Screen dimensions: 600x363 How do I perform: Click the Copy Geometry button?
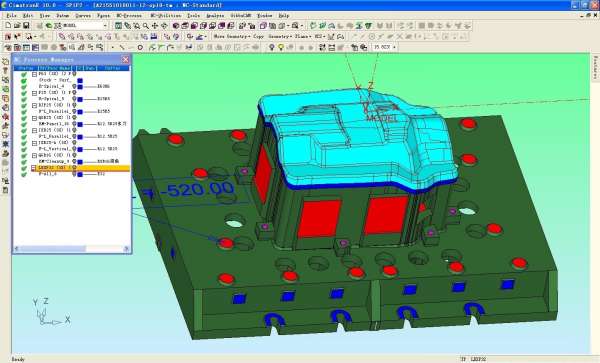(x=273, y=36)
